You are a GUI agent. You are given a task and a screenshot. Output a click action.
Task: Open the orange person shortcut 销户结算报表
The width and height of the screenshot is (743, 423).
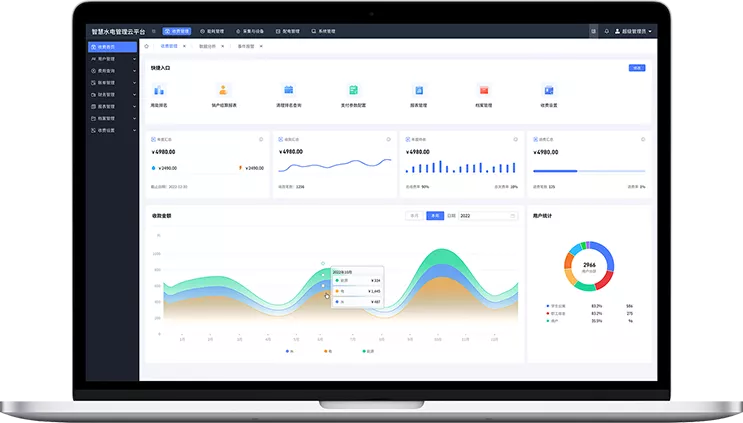[223, 90]
